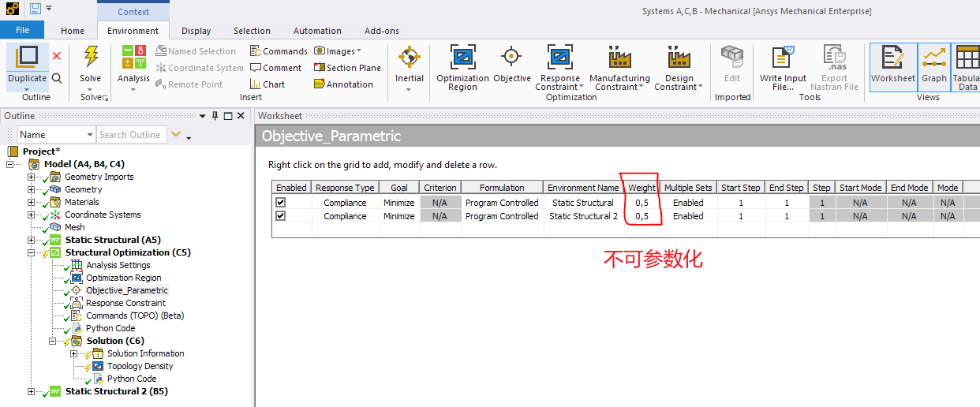Screen dimensions: 980x407
Task: Insert a Comment
Action: [x=275, y=68]
